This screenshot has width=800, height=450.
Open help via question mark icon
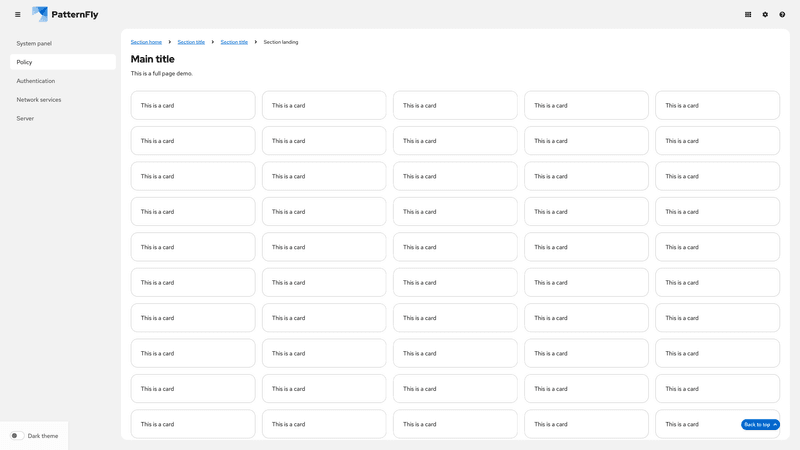782,15
